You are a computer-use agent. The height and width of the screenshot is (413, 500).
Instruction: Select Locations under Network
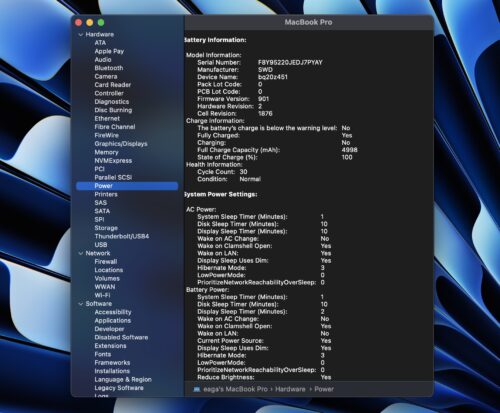point(109,270)
